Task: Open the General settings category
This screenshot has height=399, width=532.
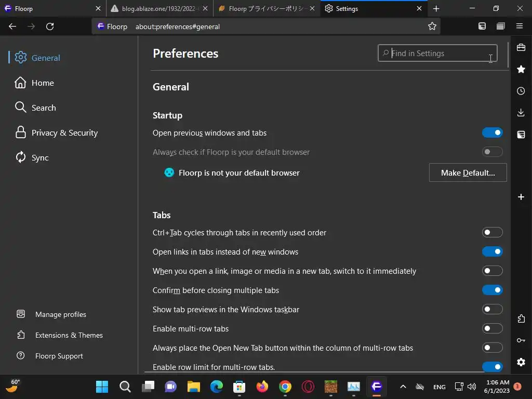Action: (37, 58)
